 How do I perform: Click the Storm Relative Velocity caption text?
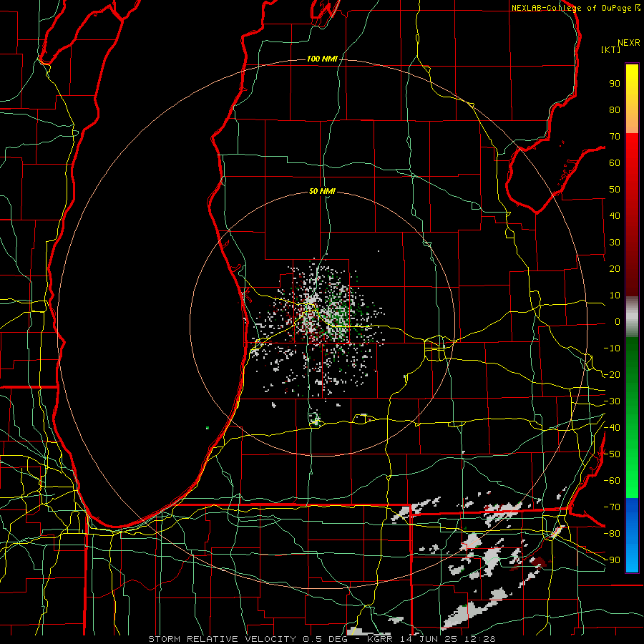pos(321,639)
